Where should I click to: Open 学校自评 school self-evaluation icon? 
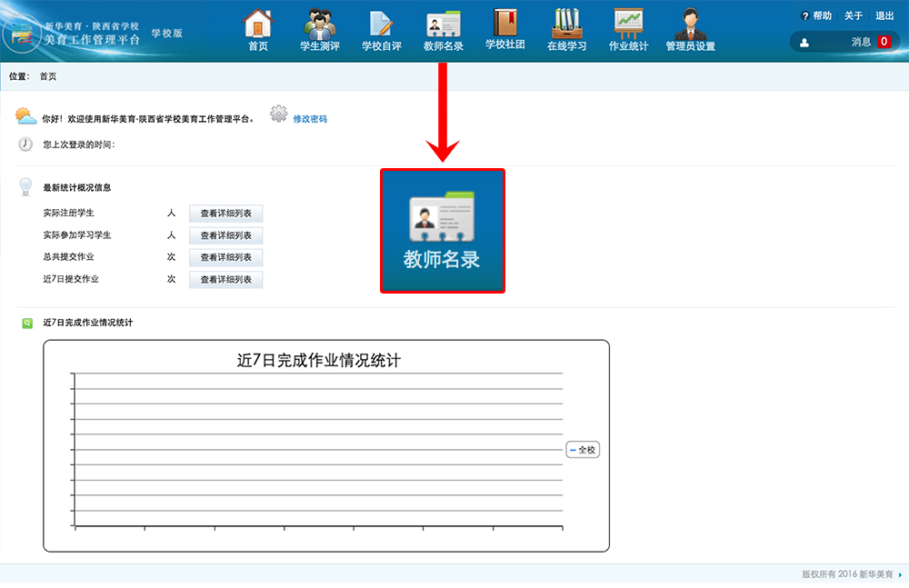pyautogui.click(x=381, y=24)
